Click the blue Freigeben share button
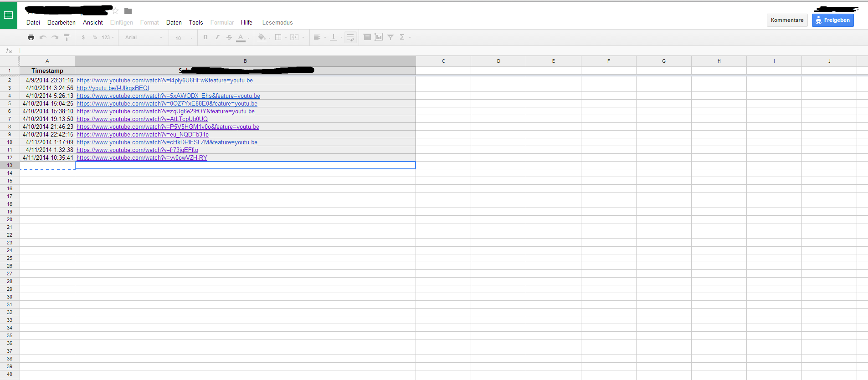The height and width of the screenshot is (380, 868). click(832, 20)
